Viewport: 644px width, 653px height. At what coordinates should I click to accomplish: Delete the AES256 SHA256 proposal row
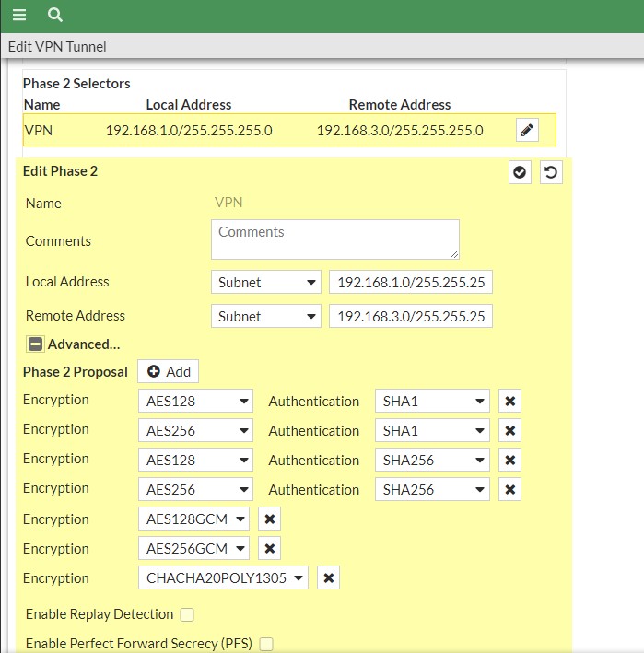pyautogui.click(x=510, y=490)
